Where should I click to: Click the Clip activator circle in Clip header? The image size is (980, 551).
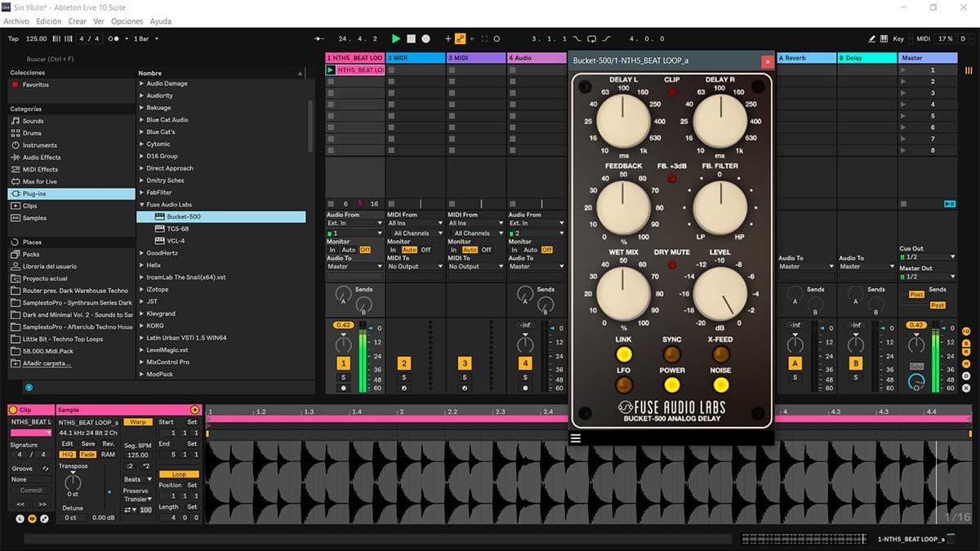click(x=14, y=410)
